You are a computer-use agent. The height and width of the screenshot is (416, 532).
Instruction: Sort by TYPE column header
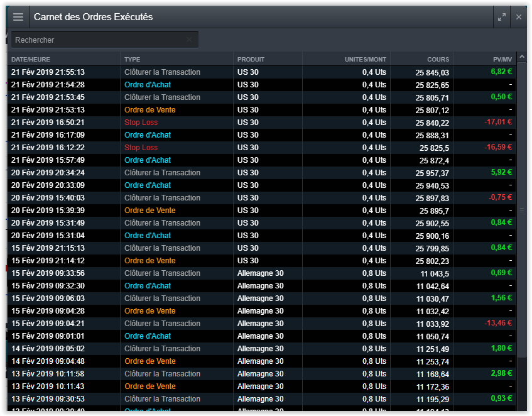coord(133,59)
